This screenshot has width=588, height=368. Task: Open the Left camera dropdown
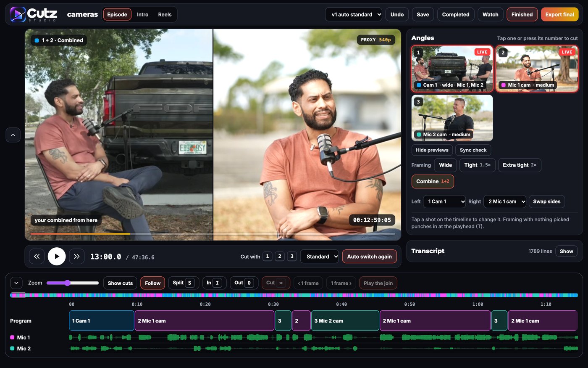click(x=444, y=201)
